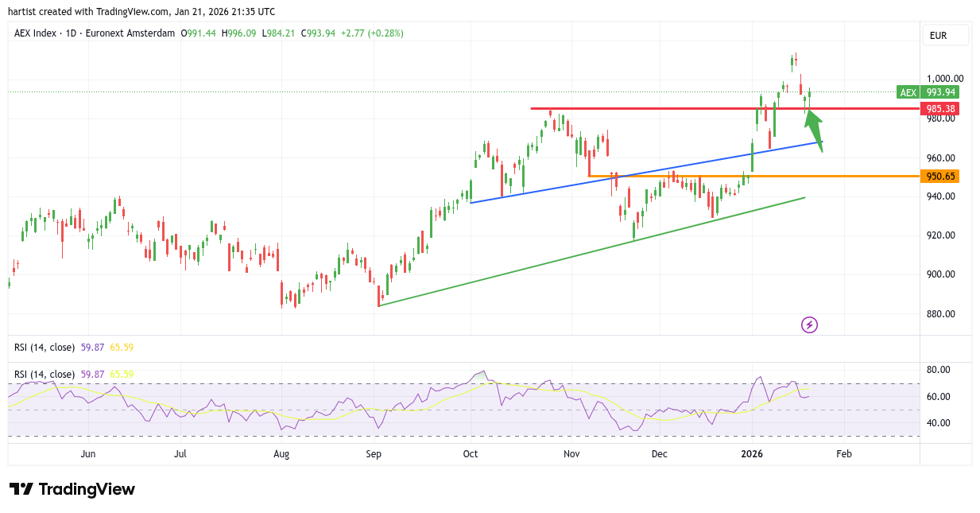Screen dimensions: 980x513
Task: Click the green arrow annotation on the chart
Action: click(x=814, y=129)
